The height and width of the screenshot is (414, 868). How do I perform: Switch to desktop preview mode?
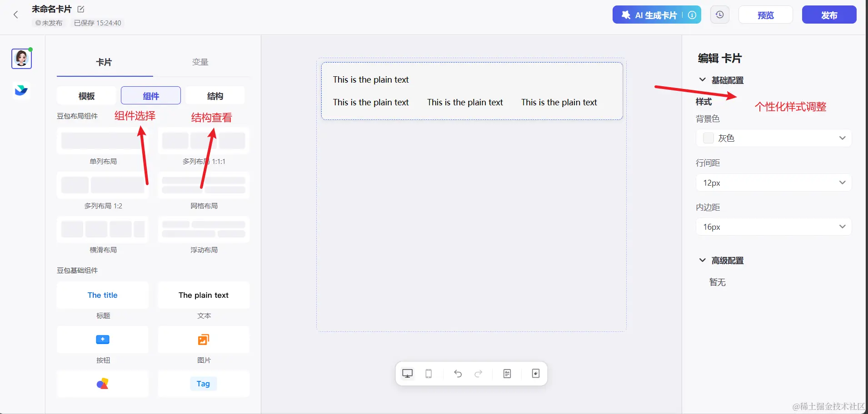407,374
